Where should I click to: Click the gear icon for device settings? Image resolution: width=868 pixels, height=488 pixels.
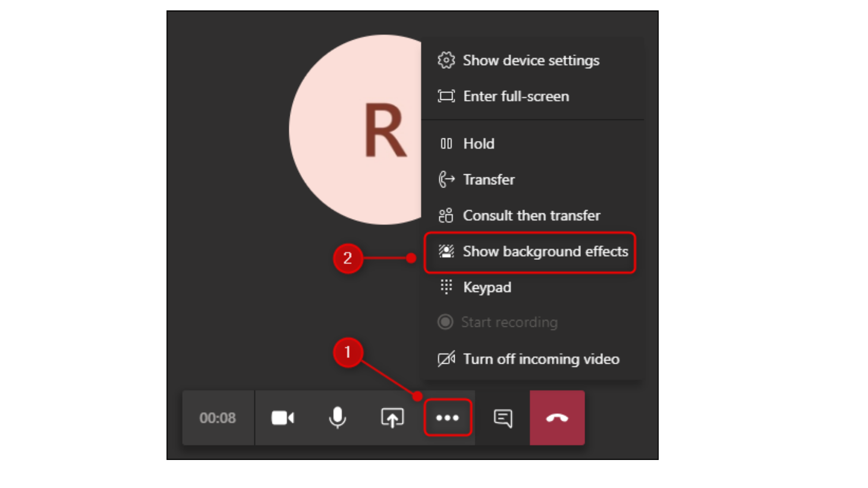(x=446, y=60)
